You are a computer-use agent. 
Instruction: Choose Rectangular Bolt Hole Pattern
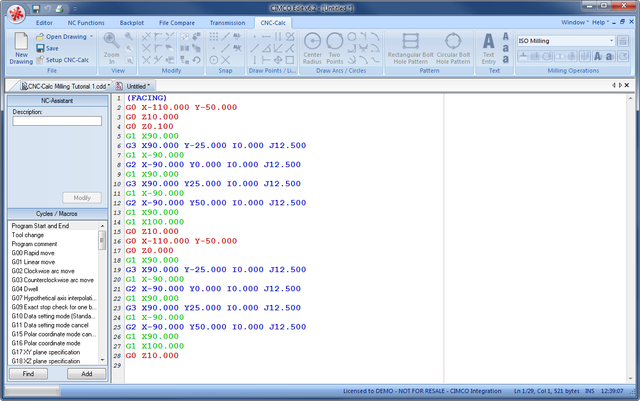tap(410, 48)
